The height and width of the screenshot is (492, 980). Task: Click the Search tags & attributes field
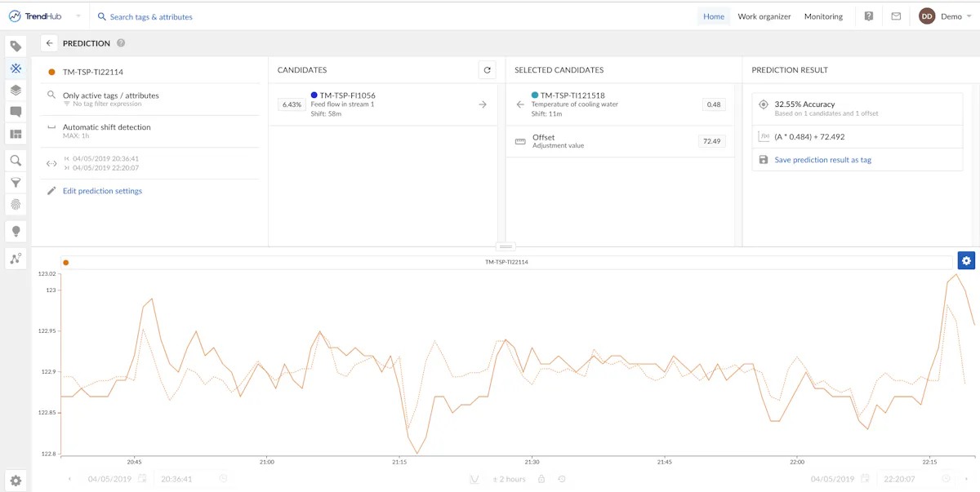click(x=151, y=16)
